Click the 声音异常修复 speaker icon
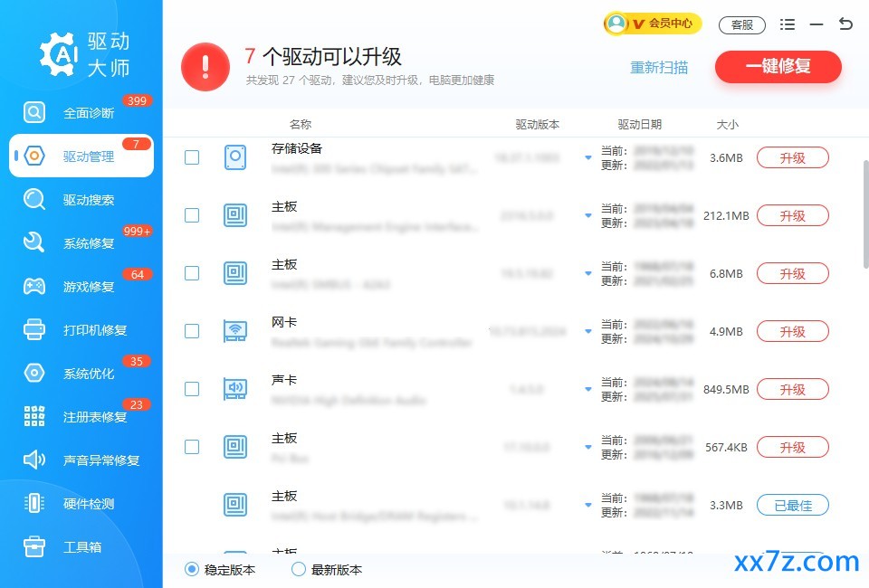This screenshot has width=869, height=588. tap(34, 460)
